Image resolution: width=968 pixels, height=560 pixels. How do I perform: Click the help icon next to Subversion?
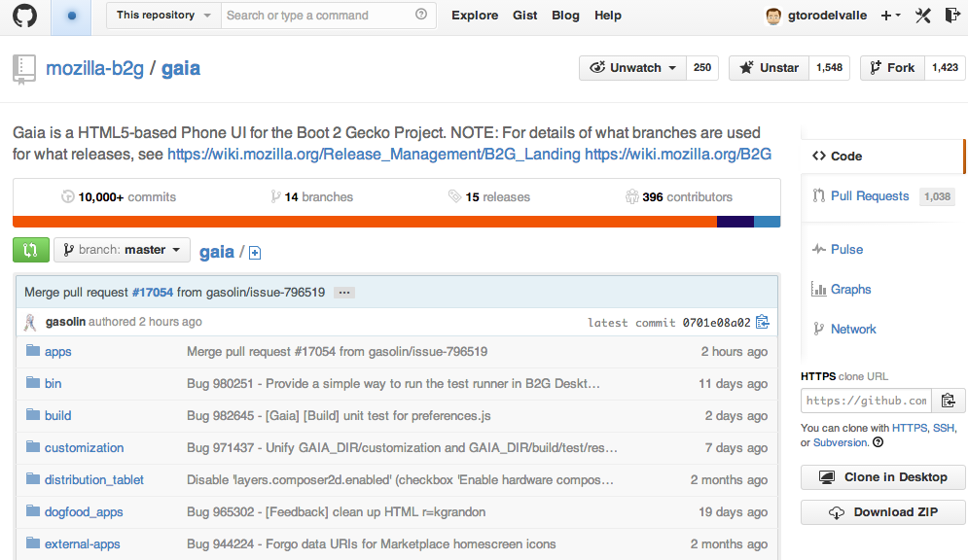pos(878,442)
